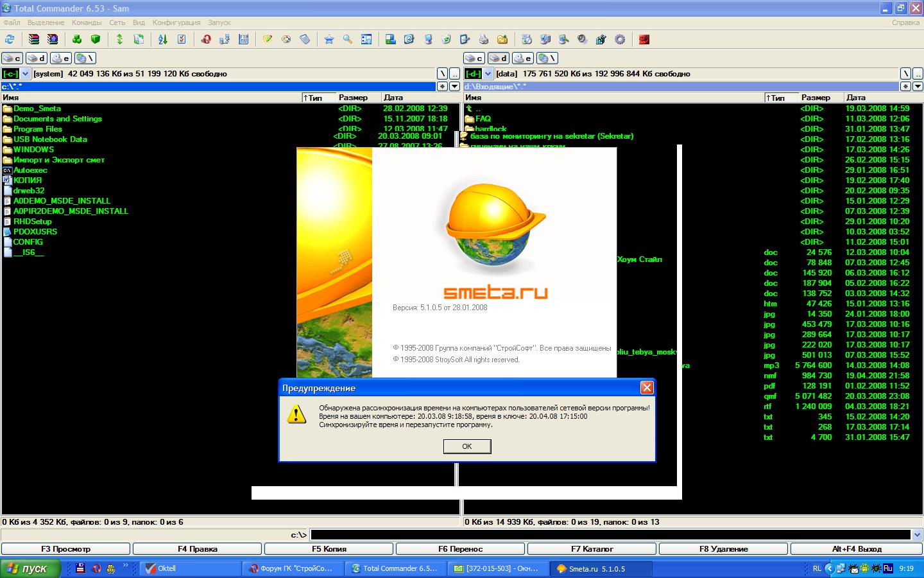924x578 pixels.
Task: Click the F5 Копия button
Action: (x=329, y=549)
